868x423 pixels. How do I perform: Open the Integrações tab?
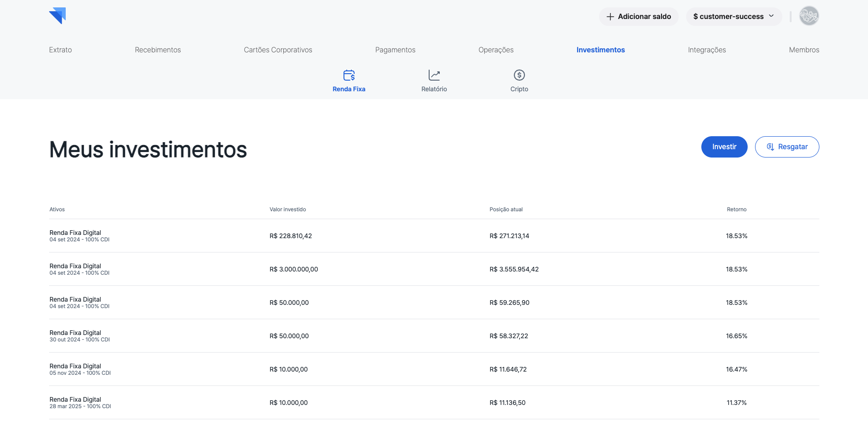coord(706,50)
